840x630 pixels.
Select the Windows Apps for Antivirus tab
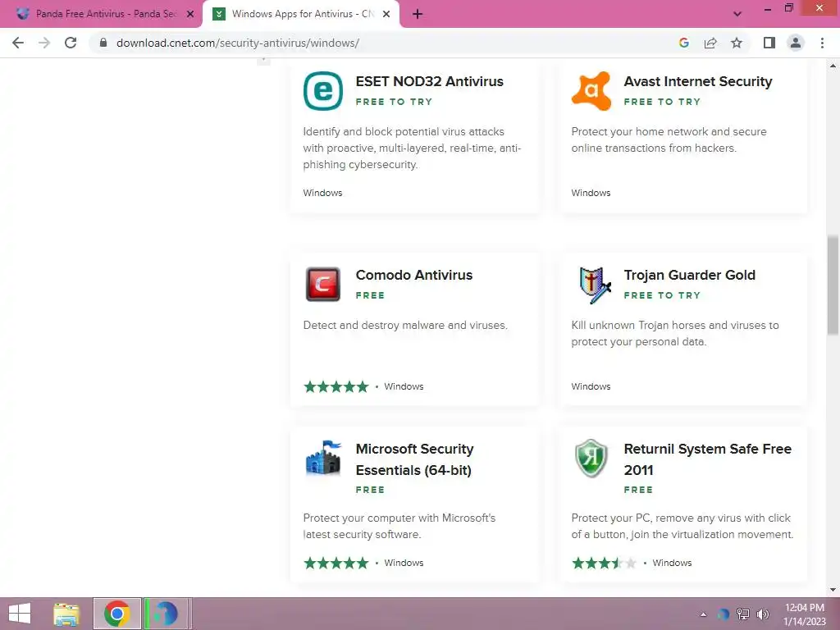click(x=300, y=15)
